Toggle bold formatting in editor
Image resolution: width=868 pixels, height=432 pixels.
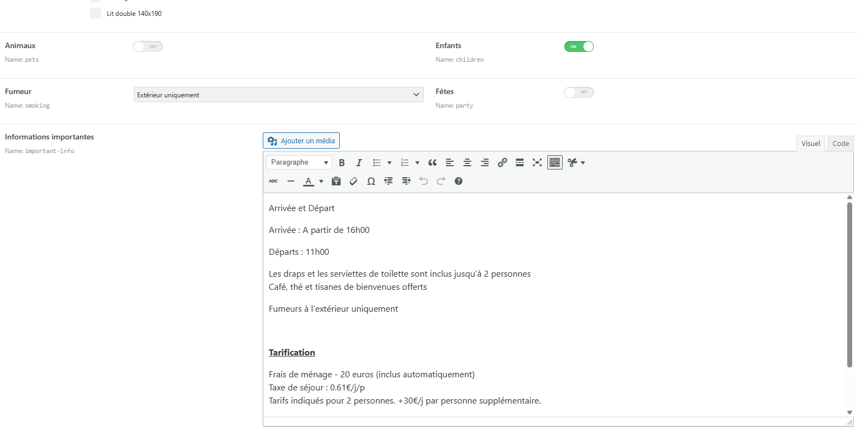[342, 162]
